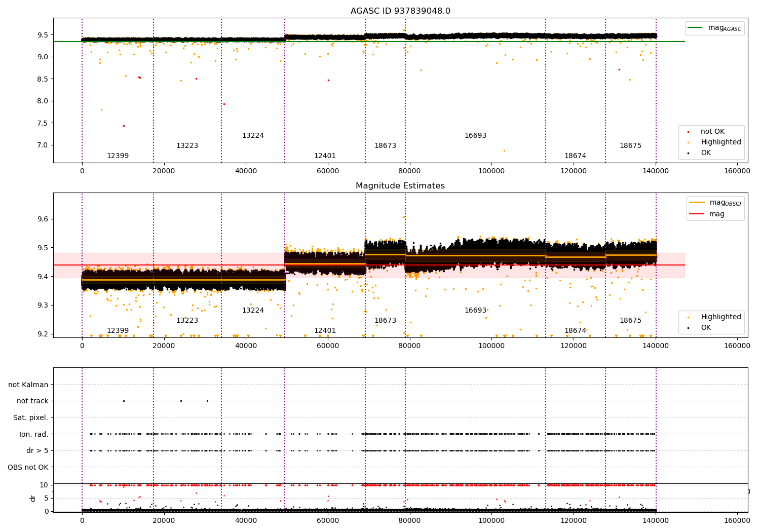Click the 'not OK' legend entry
The width and height of the screenshot is (760, 532).
(x=712, y=132)
